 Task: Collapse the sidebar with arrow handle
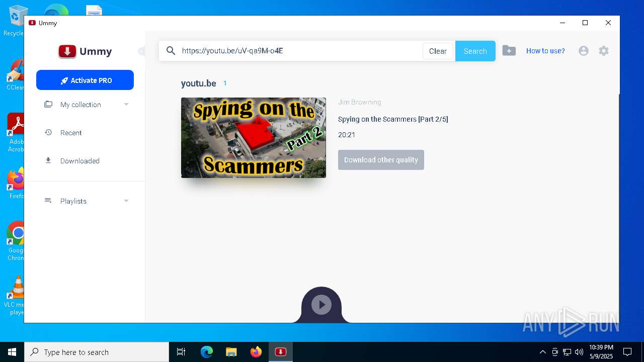[141, 51]
